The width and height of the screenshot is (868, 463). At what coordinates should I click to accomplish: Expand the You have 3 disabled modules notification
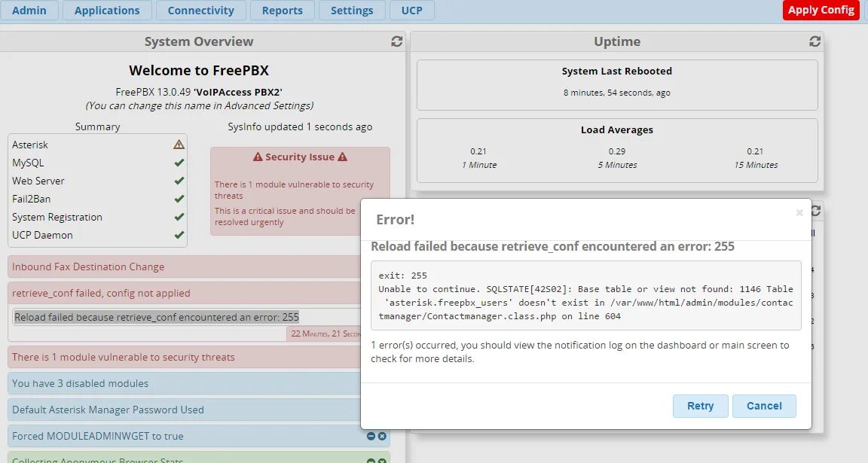click(x=185, y=383)
